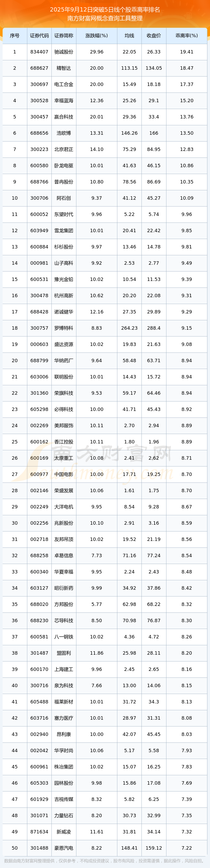Click stock name 兆新股份

point(64,523)
